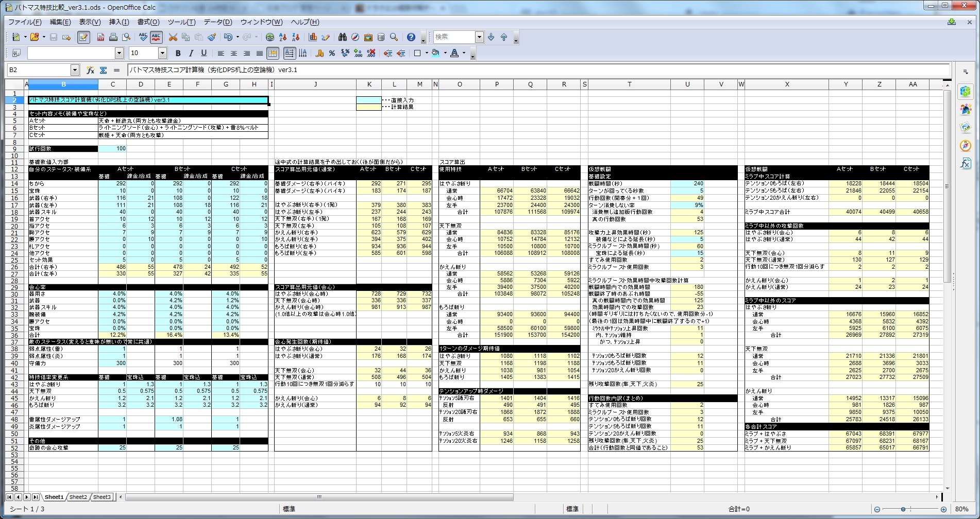Open the Navigator compass in the toolbar
The height and width of the screenshot is (519, 980).
[x=356, y=37]
